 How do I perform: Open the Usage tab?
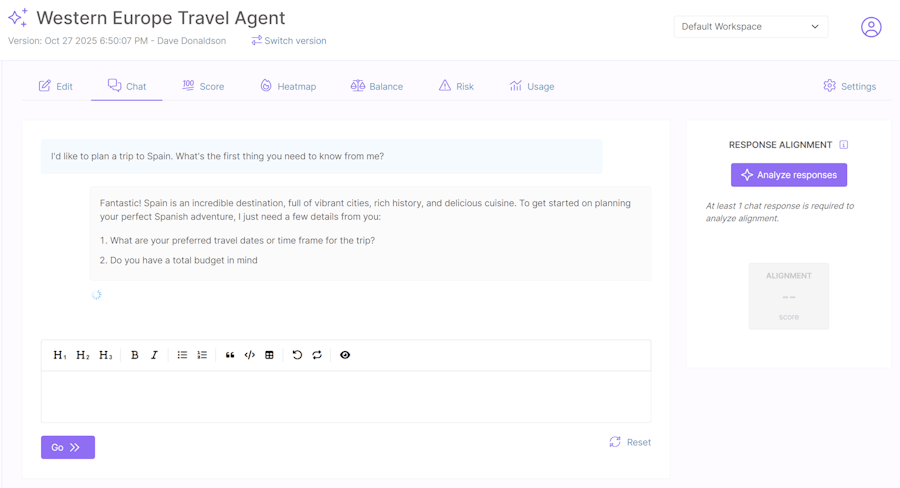coord(532,87)
